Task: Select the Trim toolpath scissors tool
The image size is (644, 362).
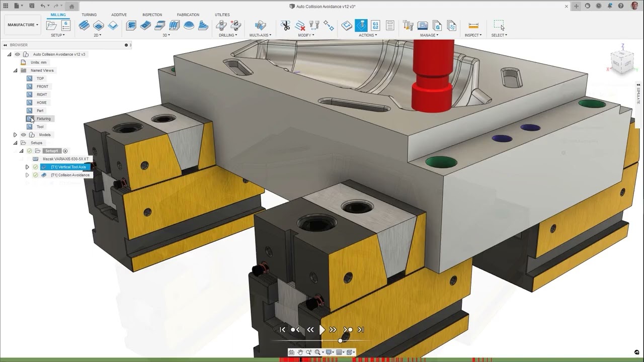Action: coord(285,25)
